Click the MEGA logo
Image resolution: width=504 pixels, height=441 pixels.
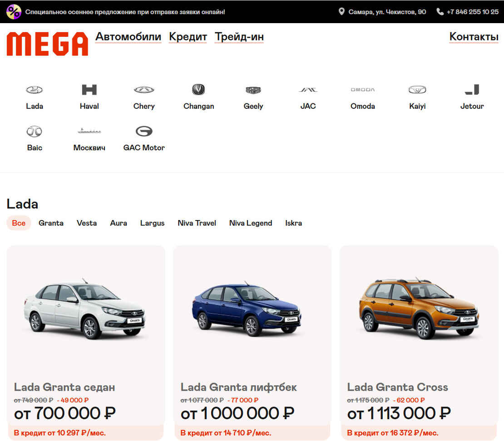click(x=47, y=44)
